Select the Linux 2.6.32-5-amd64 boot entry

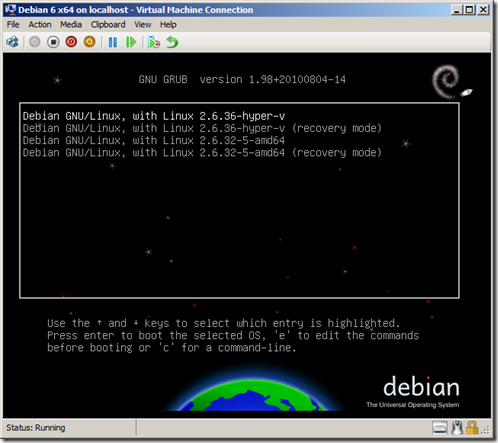154,141
